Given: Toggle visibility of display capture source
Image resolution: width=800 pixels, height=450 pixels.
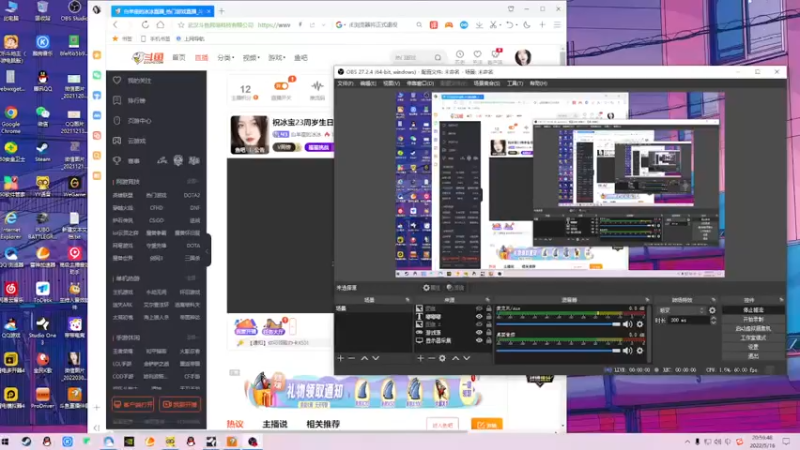Looking at the screenshot, I should click(479, 340).
